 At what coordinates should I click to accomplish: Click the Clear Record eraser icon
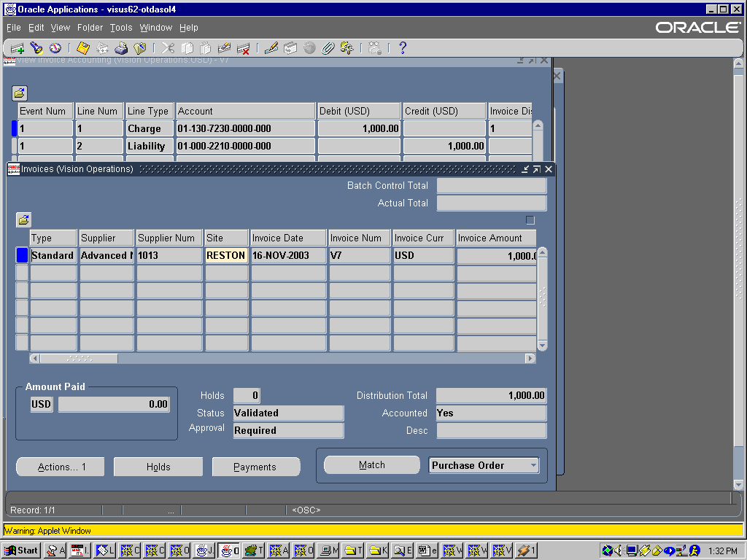click(224, 48)
